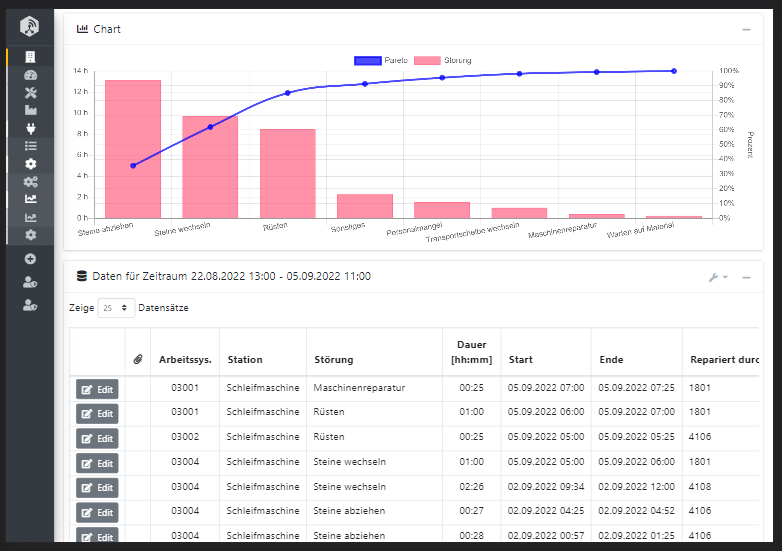Sort table by Station column header

245,360
